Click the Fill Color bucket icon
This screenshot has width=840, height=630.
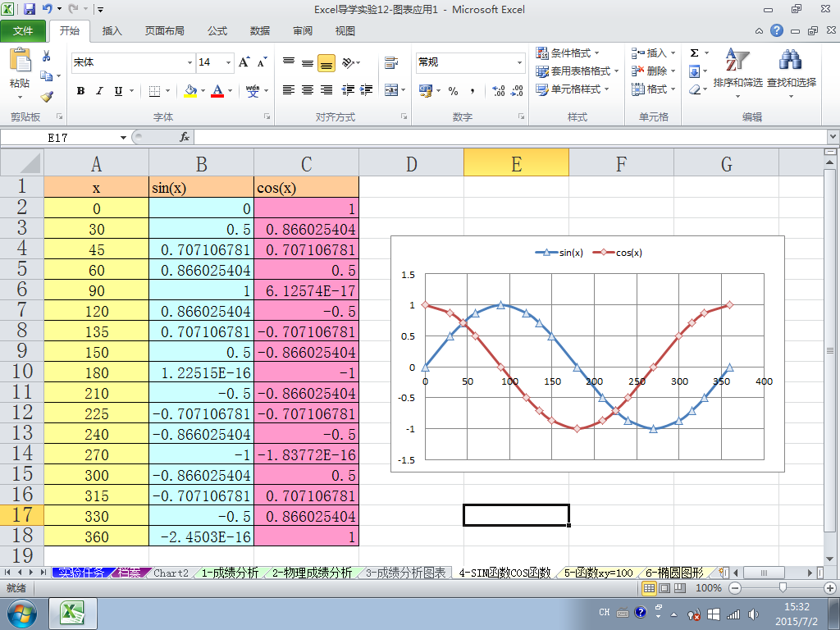tap(190, 90)
